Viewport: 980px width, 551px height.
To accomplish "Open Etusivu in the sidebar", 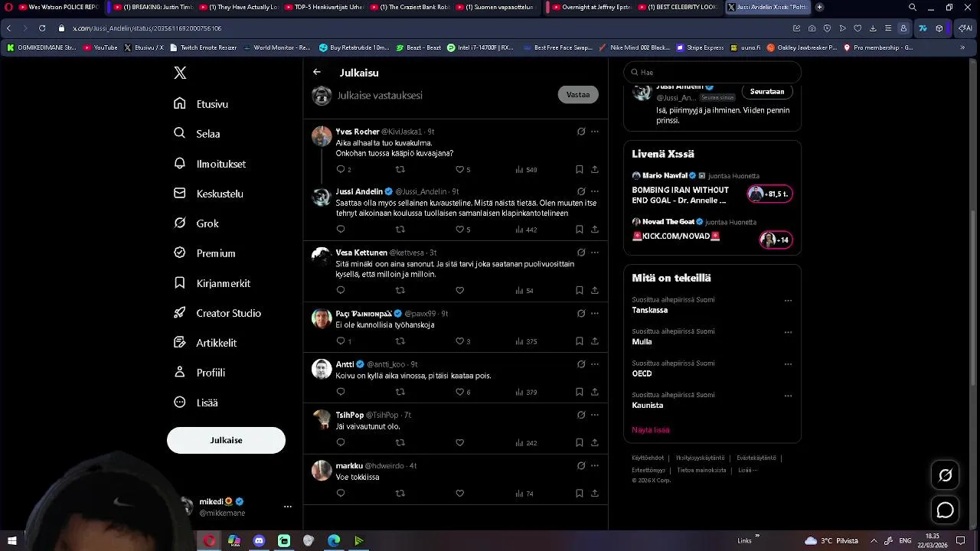I will click(x=201, y=104).
